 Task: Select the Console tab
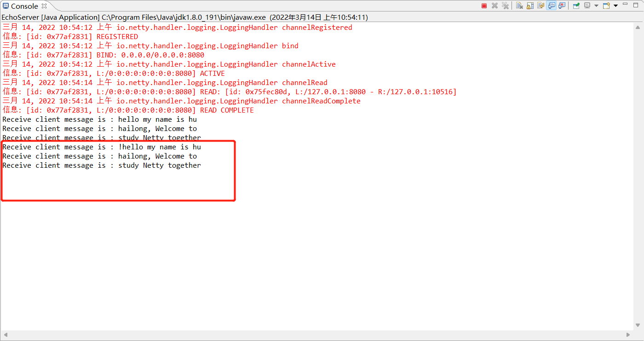(x=24, y=6)
